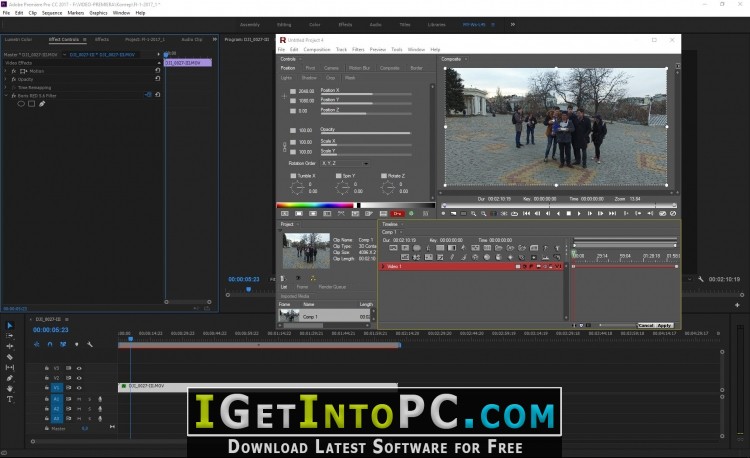Open the Graphics menu in Premiere

tap(98, 13)
